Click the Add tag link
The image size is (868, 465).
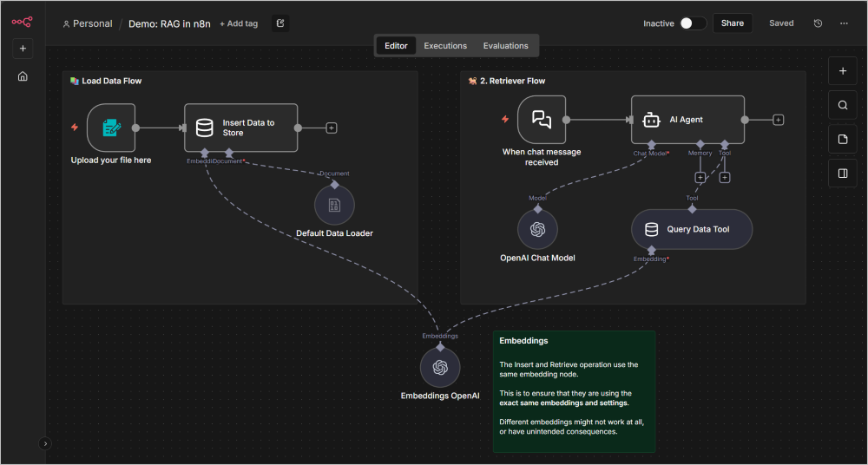(x=239, y=23)
